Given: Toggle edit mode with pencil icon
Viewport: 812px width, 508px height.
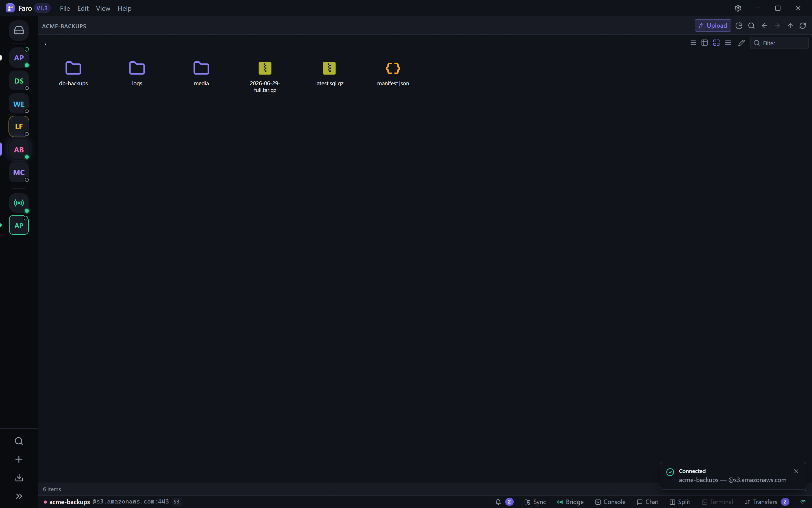Looking at the screenshot, I should [x=742, y=43].
